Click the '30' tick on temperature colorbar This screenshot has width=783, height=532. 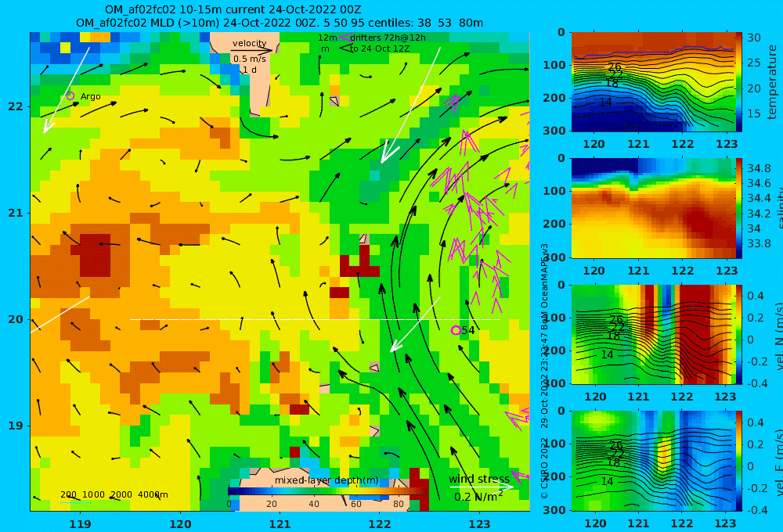(x=753, y=38)
